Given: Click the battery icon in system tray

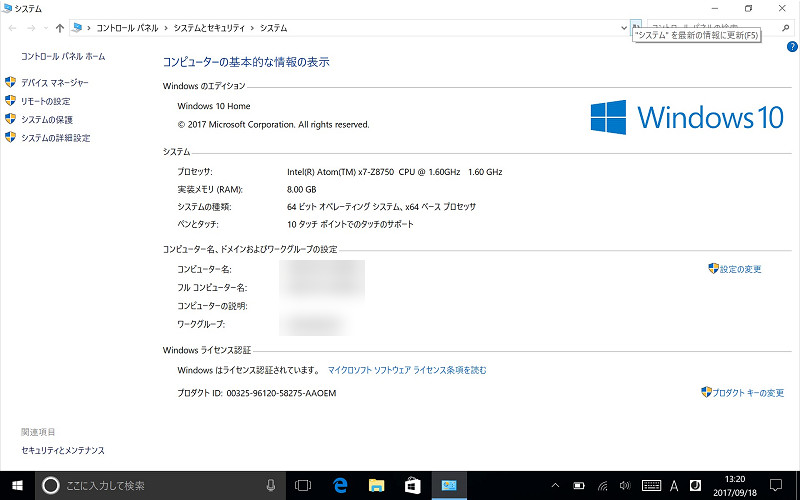Looking at the screenshot, I should pyautogui.click(x=579, y=485).
